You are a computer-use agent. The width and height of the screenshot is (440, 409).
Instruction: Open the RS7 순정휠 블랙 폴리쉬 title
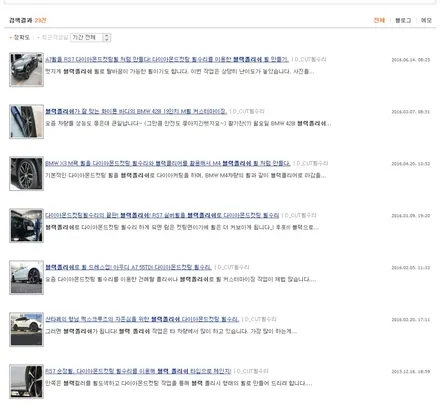pyautogui.click(x=138, y=371)
